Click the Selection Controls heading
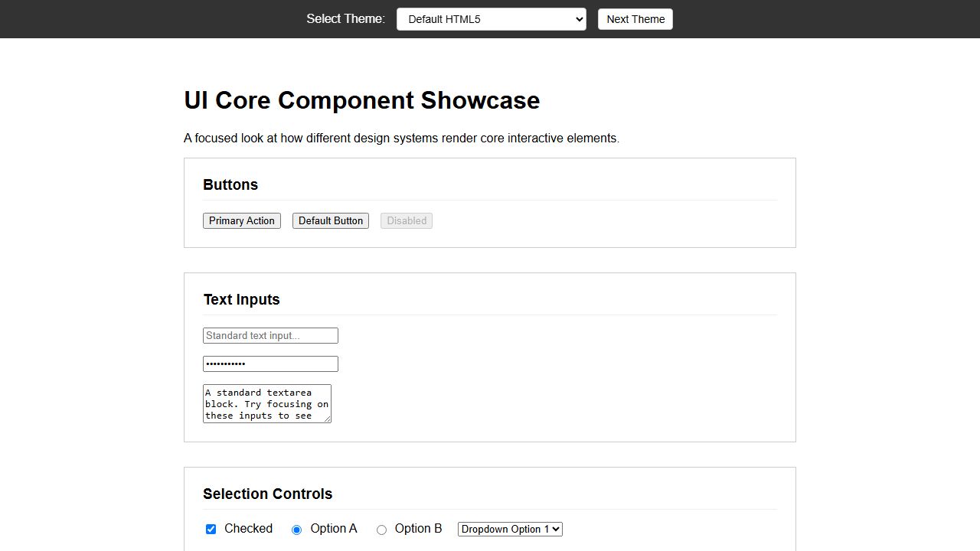Image resolution: width=980 pixels, height=551 pixels. click(267, 494)
